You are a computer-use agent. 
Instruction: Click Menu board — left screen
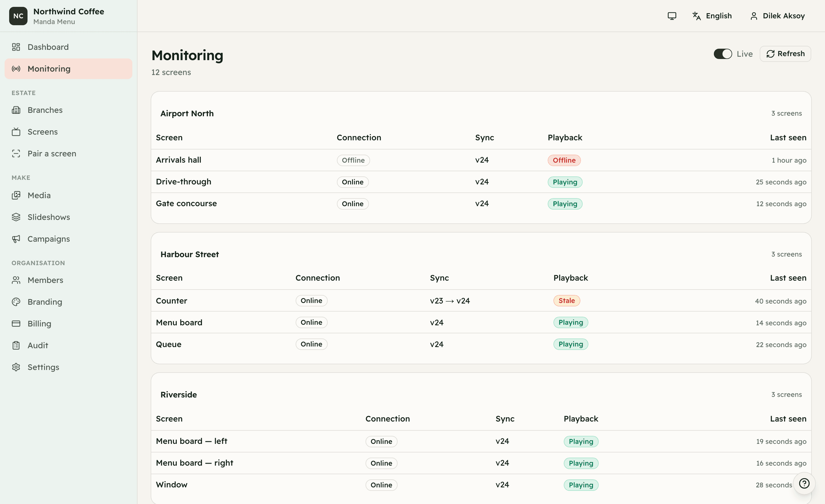(x=192, y=441)
